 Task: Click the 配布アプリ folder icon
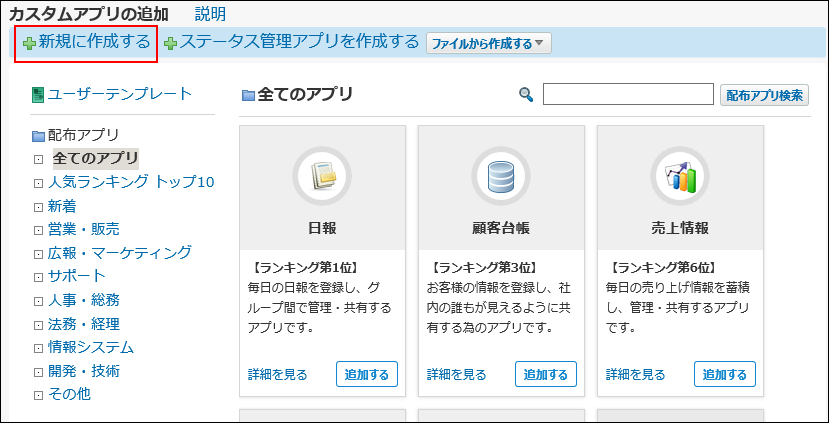pos(38,136)
